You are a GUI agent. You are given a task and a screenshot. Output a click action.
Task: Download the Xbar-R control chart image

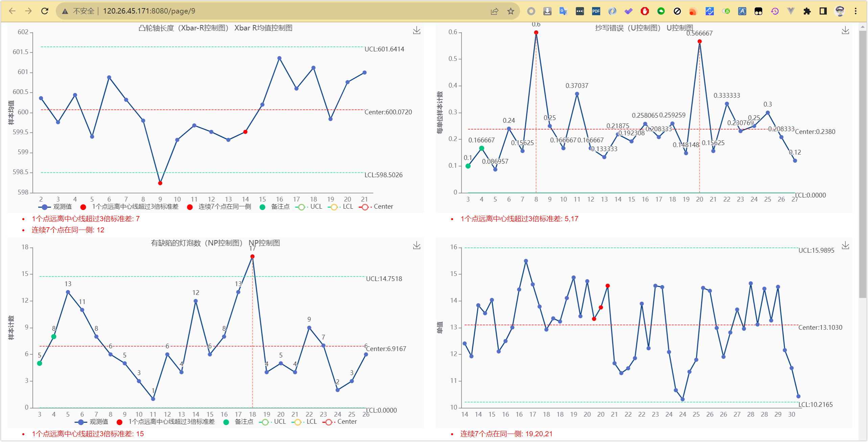tap(417, 30)
